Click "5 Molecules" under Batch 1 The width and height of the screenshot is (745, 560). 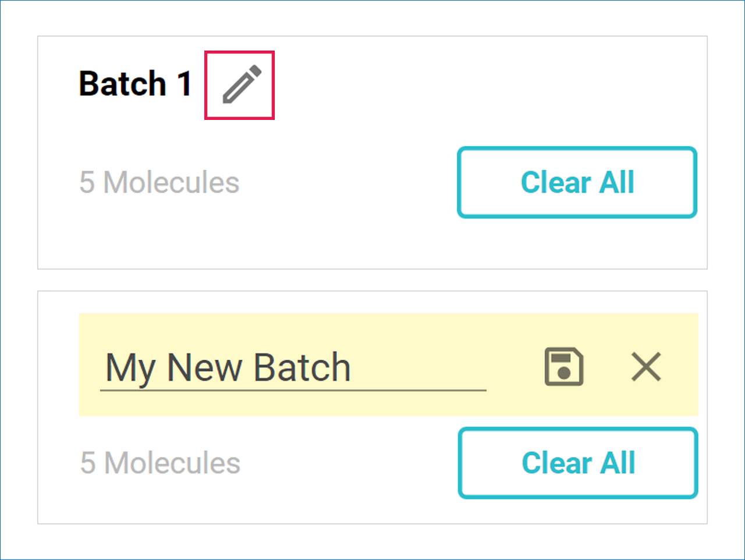coord(159,182)
